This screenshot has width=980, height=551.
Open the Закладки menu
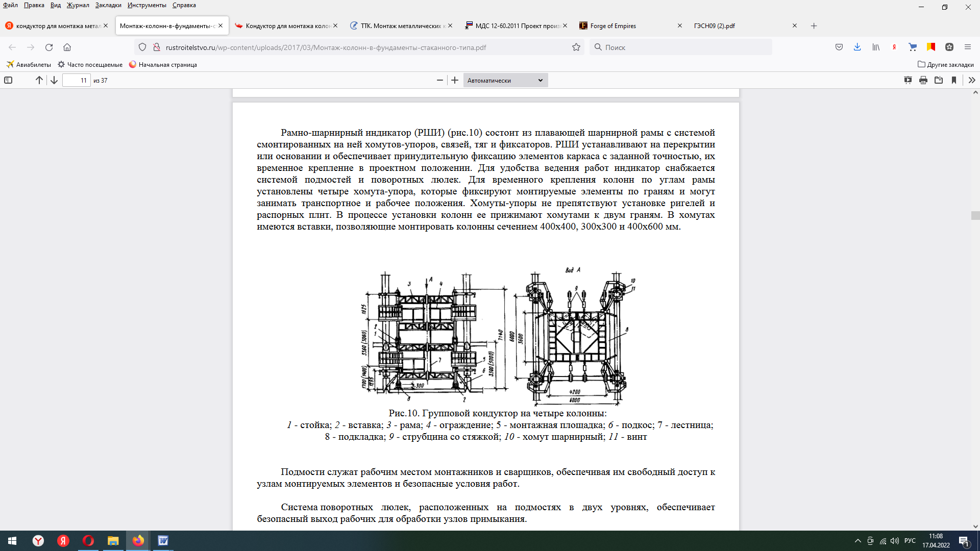[108, 5]
